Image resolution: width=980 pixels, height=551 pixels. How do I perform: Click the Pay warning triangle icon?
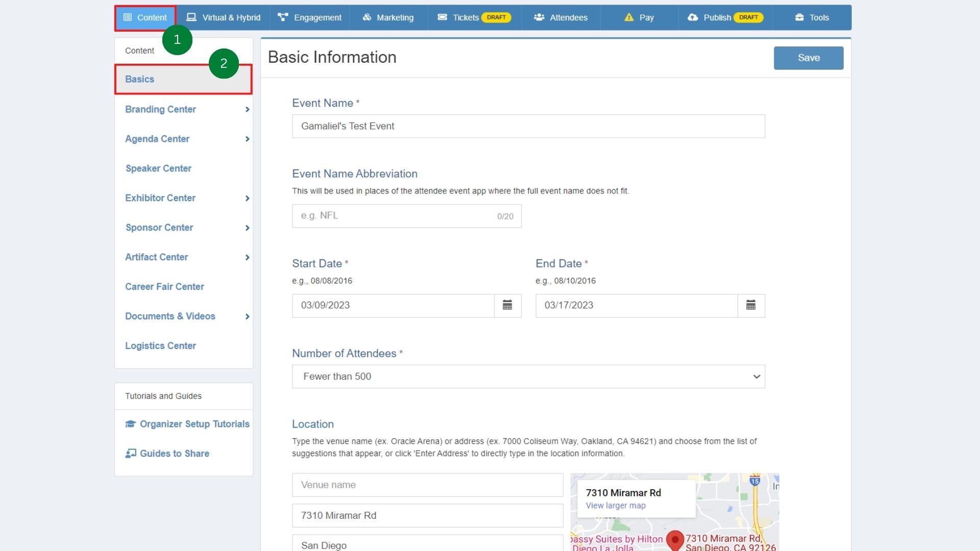point(629,17)
